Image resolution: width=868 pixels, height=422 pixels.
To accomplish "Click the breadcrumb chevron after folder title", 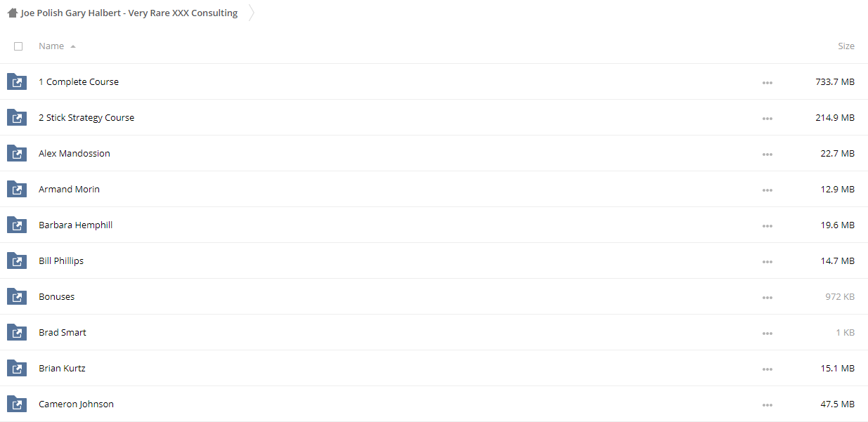I will [251, 13].
